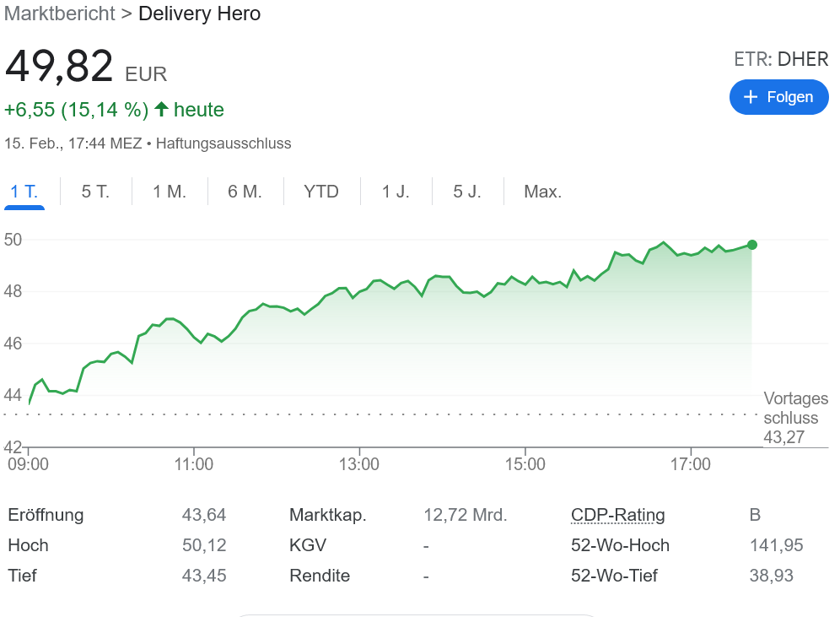This screenshot has height=617, width=840.
Task: Click the Delivery Hero breadcrumb entry
Action: pyautogui.click(x=199, y=14)
